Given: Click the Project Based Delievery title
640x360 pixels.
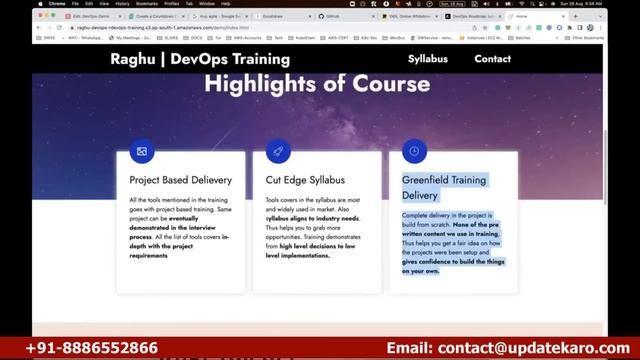Looking at the screenshot, I should 180,180.
